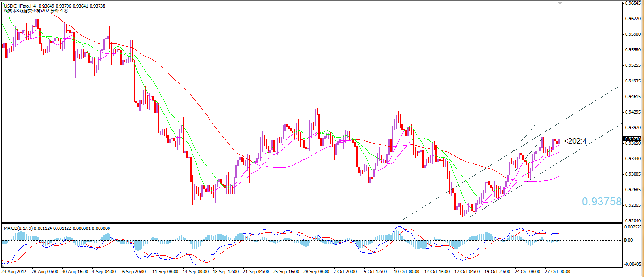Click the 21 Sep 04:00 time label
The width and height of the screenshot is (644, 277).
coord(256,272)
